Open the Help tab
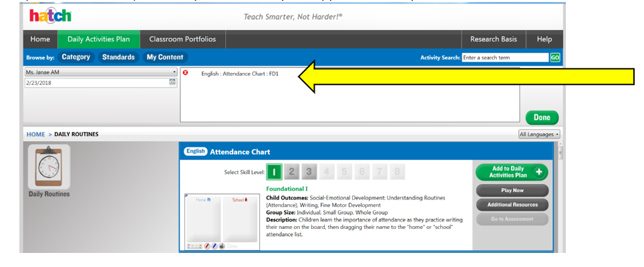Viewport: 644px width, 267px height. (544, 39)
